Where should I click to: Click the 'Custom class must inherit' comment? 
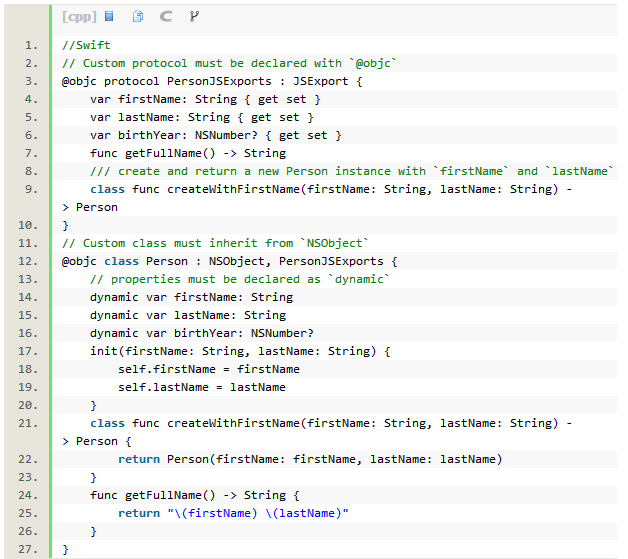coord(215,243)
